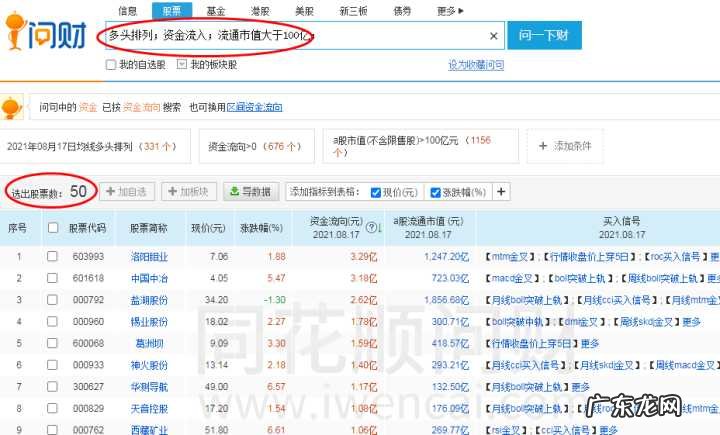Click the 加自选 button
The height and width of the screenshot is (435, 720).
point(127,192)
